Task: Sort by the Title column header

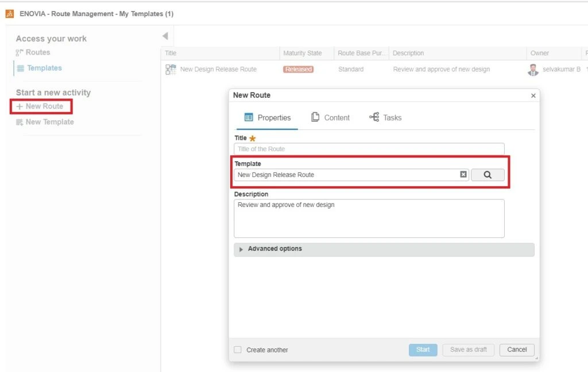Action: (220, 53)
